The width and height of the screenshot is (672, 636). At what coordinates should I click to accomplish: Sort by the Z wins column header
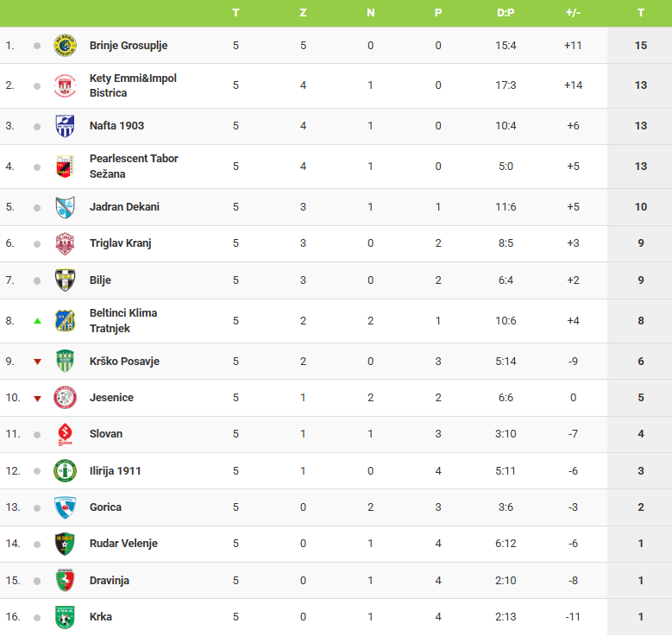[x=303, y=13]
